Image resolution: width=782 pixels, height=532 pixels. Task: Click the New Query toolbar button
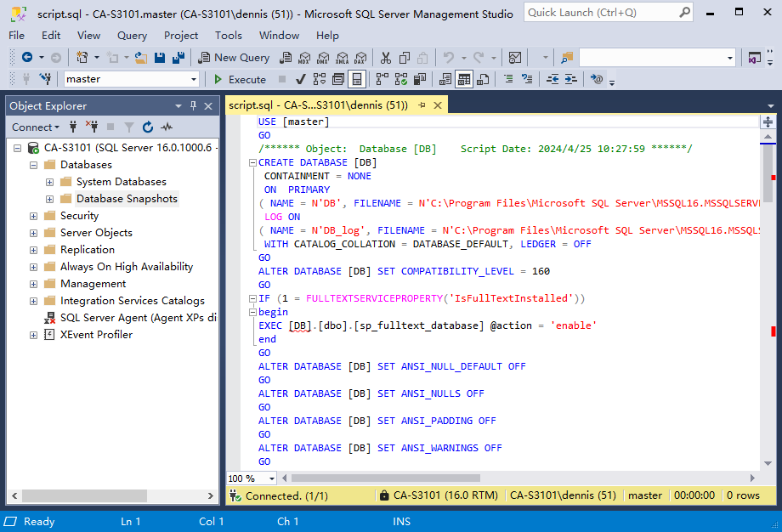(x=234, y=58)
